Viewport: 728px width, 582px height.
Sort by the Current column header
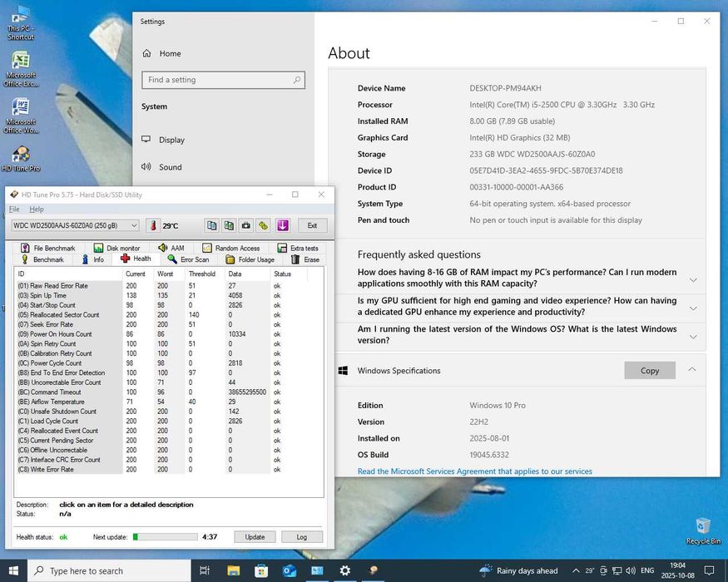coord(138,274)
